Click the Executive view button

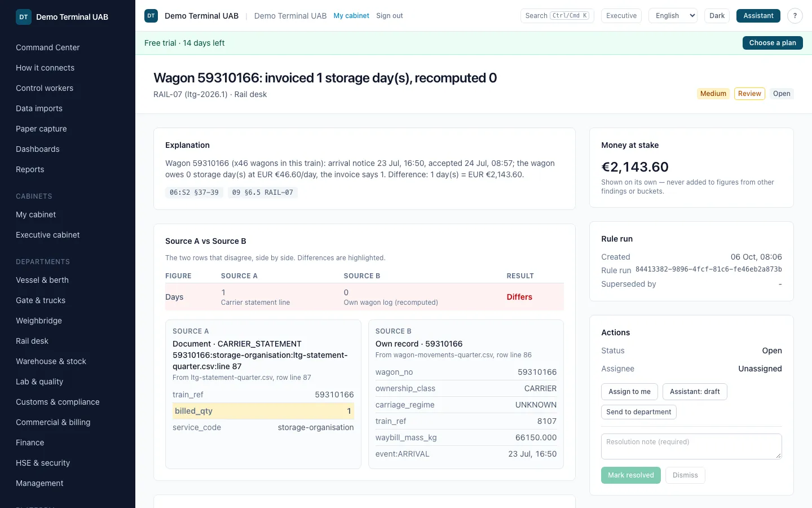[621, 16]
